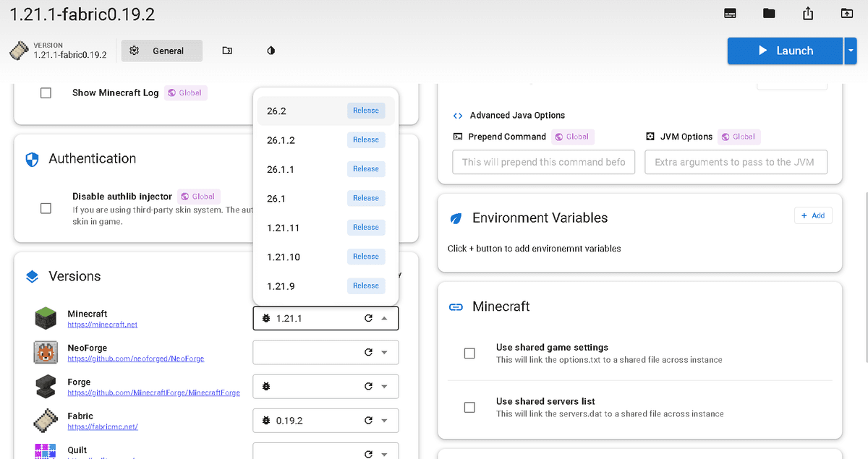868x459 pixels.
Task: Click the bug icon in Fabric version field
Action: (x=266, y=420)
